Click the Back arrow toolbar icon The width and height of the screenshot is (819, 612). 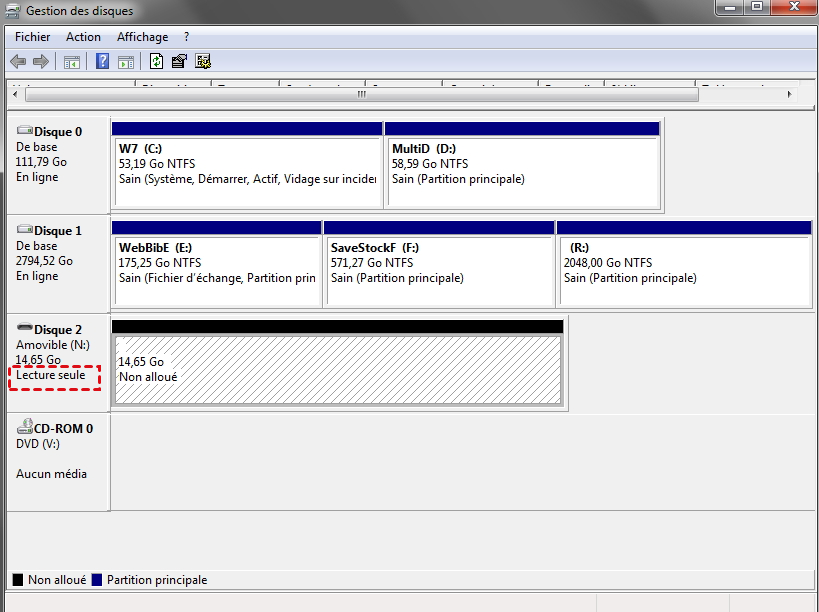click(x=18, y=62)
